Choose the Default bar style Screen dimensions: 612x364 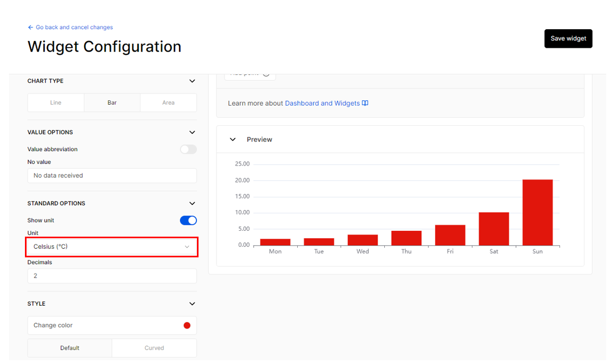coord(70,348)
